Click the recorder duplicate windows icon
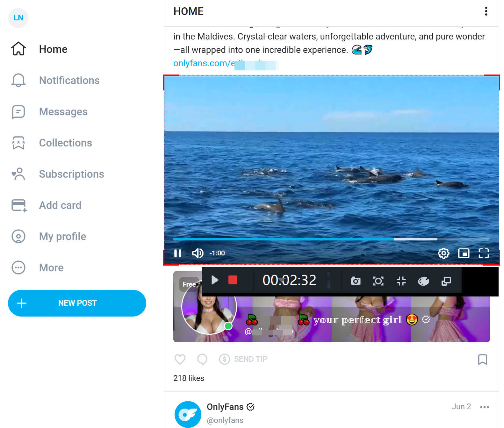This screenshot has height=428, width=504. click(446, 281)
